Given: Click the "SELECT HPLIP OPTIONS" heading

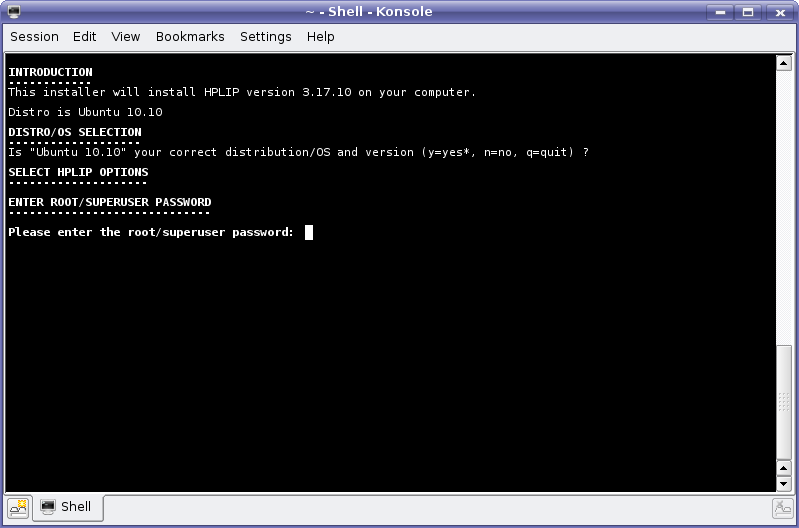Looking at the screenshot, I should tap(78, 172).
